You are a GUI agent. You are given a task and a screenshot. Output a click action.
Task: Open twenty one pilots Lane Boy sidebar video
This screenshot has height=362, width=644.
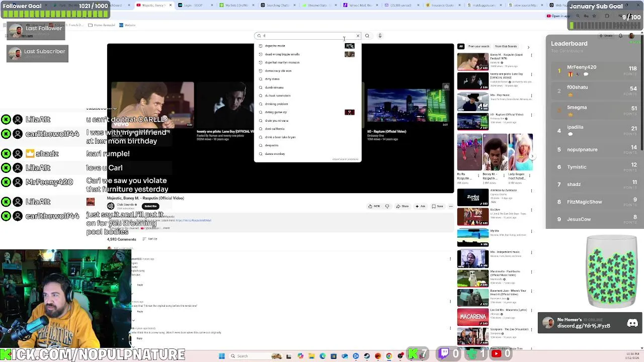pos(472,81)
